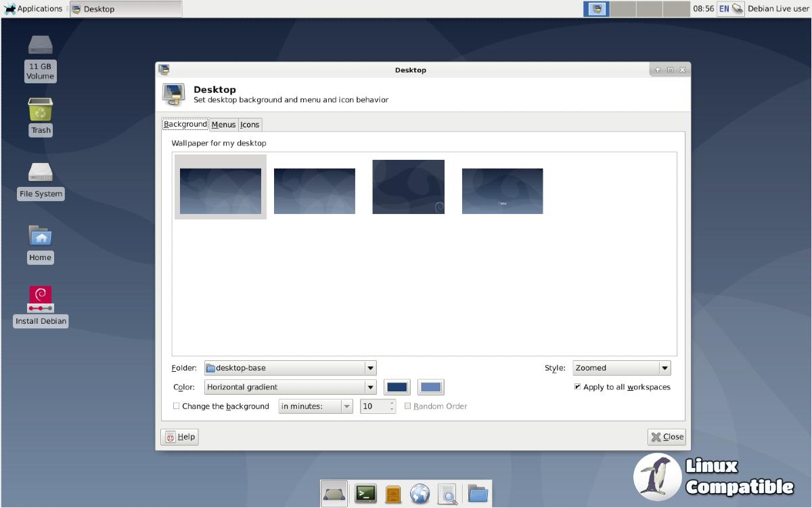
Task: Open the application finder magnifier in dock
Action: (x=448, y=494)
